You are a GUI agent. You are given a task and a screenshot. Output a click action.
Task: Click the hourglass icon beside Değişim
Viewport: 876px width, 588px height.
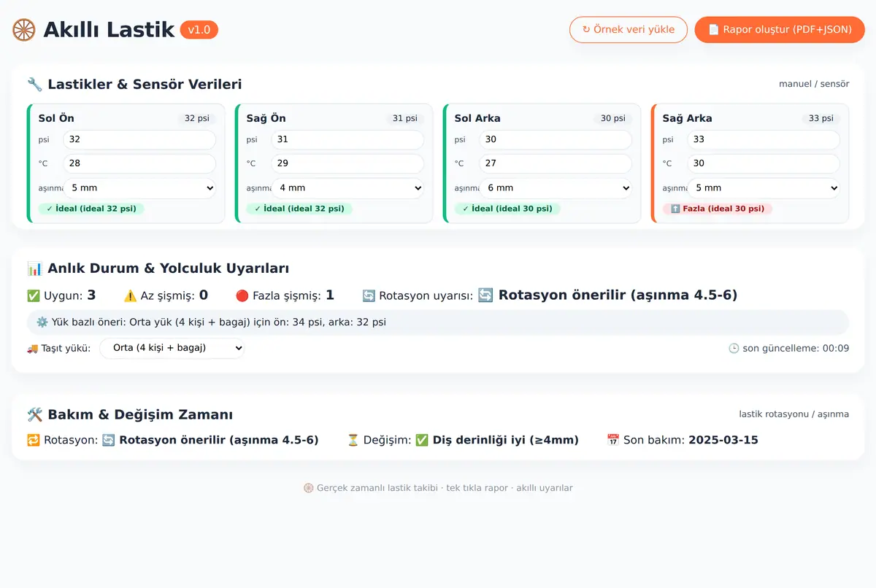pyautogui.click(x=353, y=440)
